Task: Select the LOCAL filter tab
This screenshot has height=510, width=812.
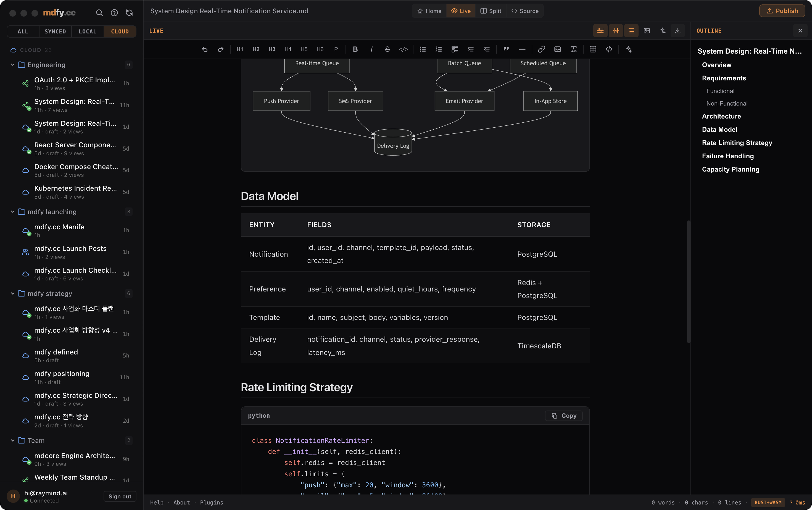Action: [87, 31]
